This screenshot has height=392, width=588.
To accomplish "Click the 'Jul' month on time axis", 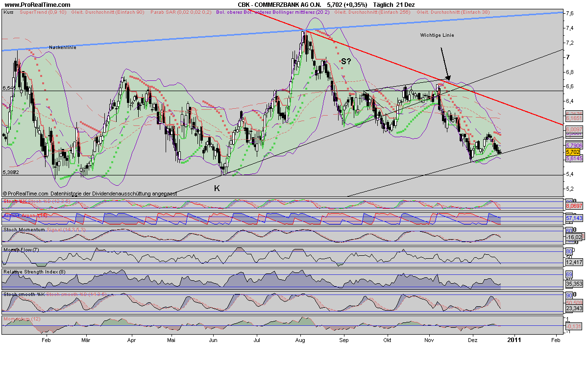I will [x=257, y=339].
